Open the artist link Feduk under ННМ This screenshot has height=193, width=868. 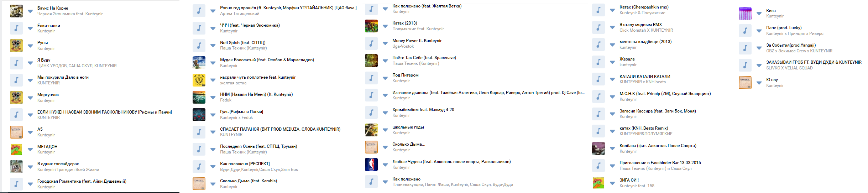coord(226,100)
